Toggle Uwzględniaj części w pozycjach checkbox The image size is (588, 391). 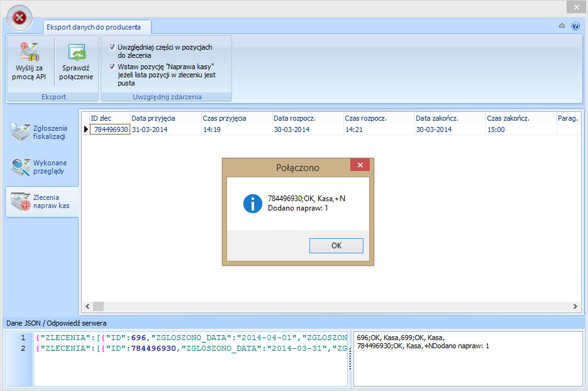(112, 47)
